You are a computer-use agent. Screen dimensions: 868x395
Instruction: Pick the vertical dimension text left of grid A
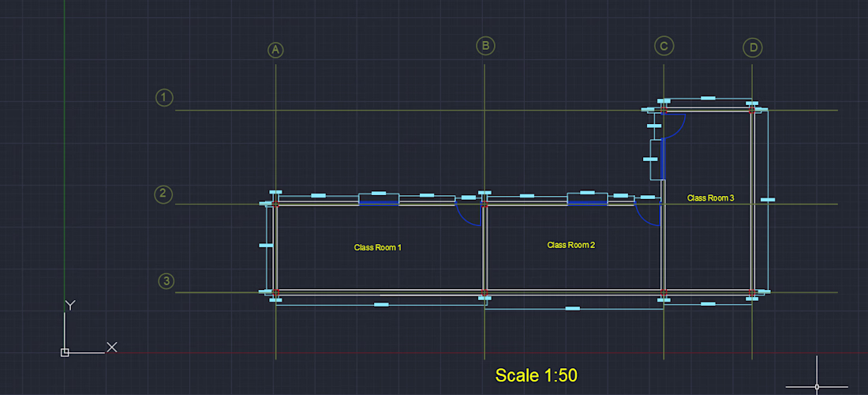point(266,245)
